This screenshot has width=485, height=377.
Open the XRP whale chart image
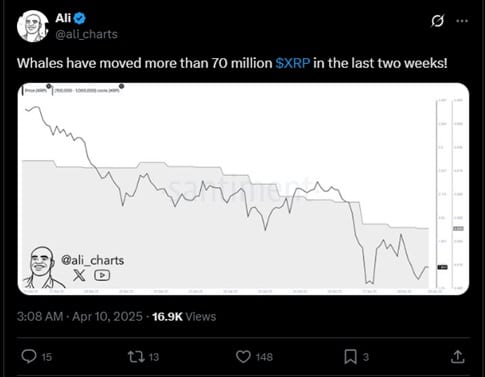click(x=243, y=189)
